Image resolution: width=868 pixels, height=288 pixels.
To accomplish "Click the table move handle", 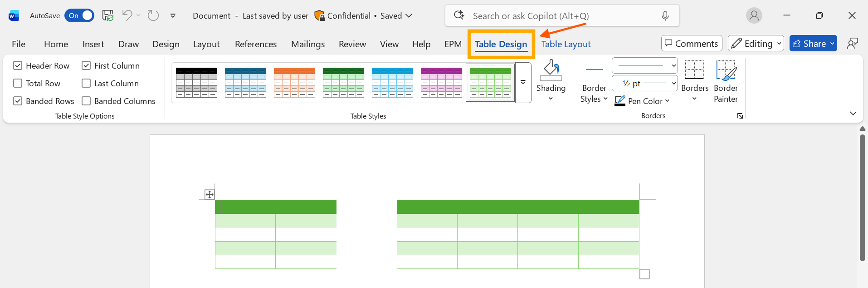I will [x=210, y=194].
